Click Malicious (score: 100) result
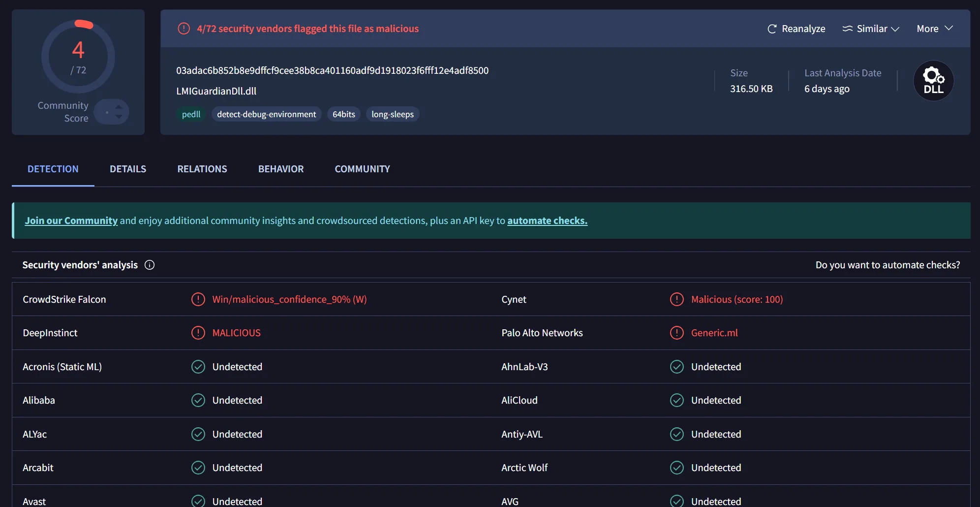 click(737, 299)
